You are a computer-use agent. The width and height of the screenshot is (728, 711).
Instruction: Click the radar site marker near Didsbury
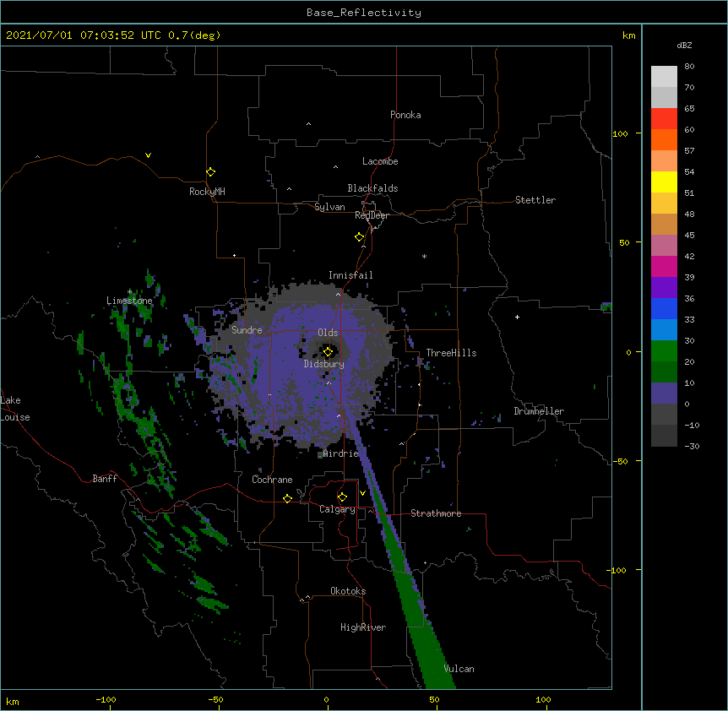tap(328, 352)
